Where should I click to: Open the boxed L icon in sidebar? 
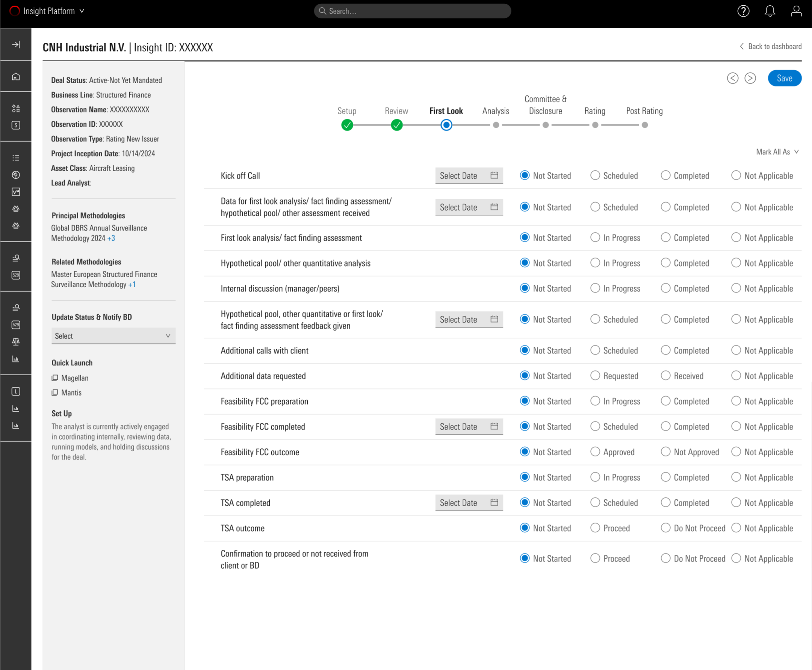pos(16,391)
